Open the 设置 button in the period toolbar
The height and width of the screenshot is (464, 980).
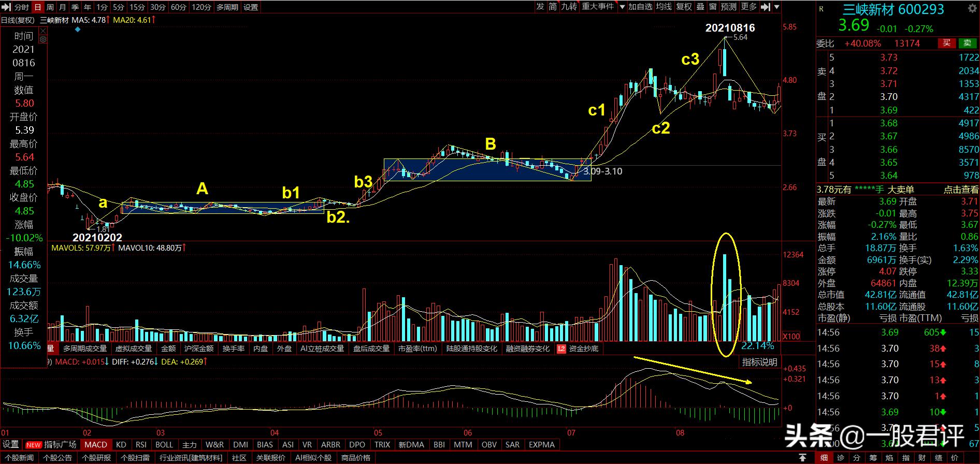[251, 7]
